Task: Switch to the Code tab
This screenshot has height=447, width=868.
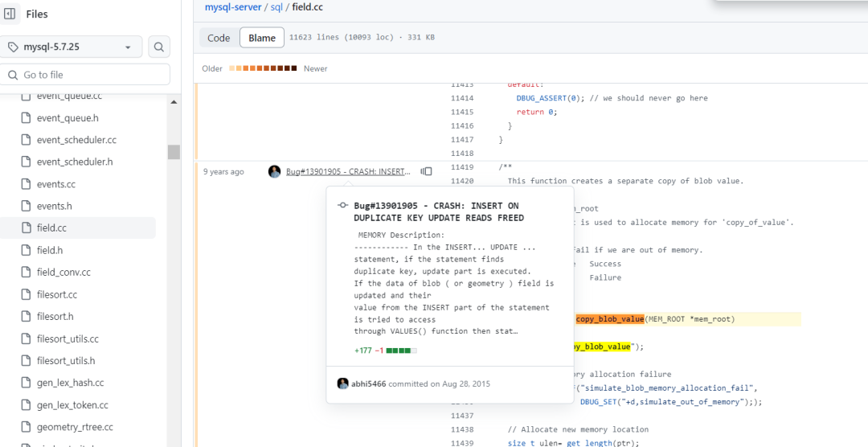Action: pos(219,38)
